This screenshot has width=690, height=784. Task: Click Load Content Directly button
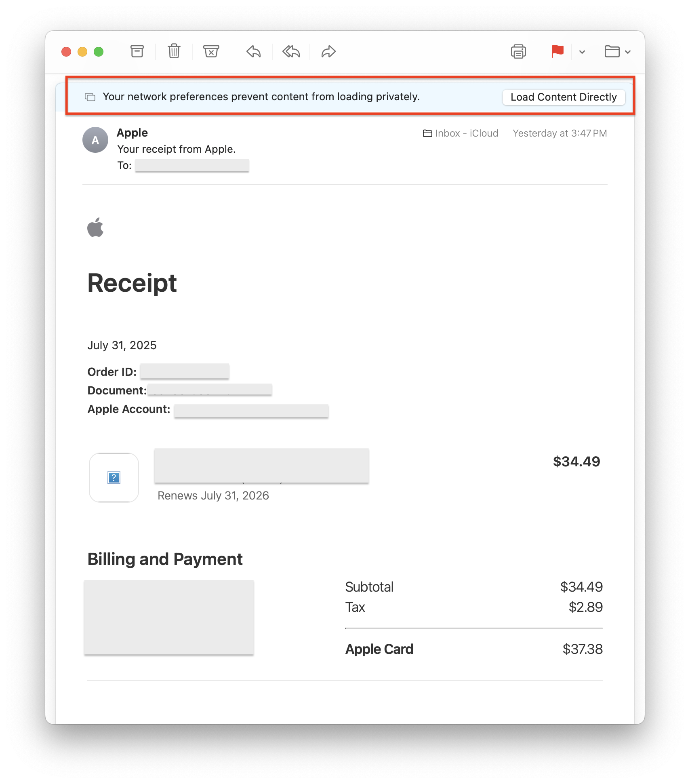[x=564, y=97]
